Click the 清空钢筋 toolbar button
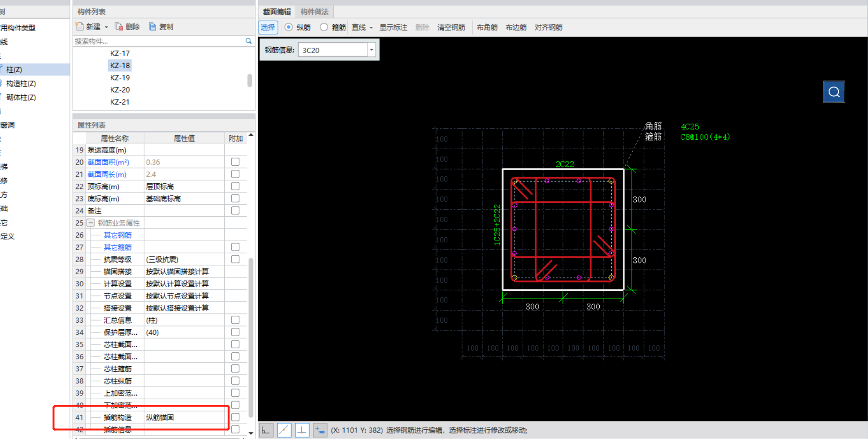 click(x=451, y=27)
